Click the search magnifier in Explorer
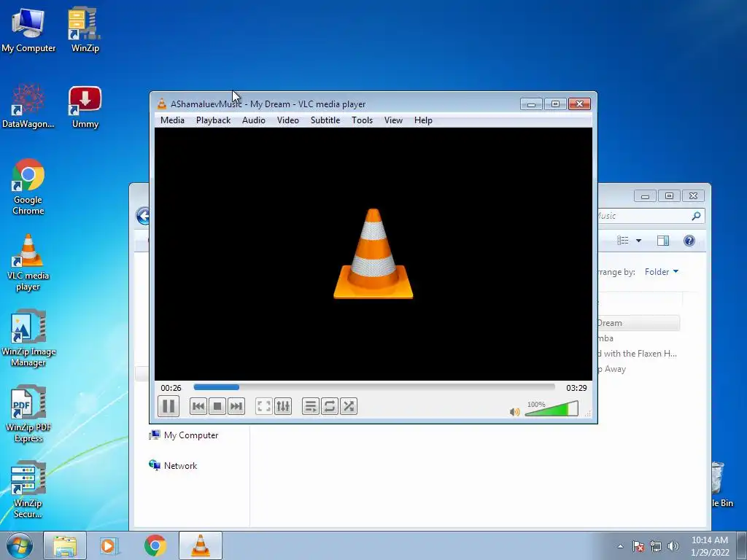This screenshot has height=560, width=747. 696,216
